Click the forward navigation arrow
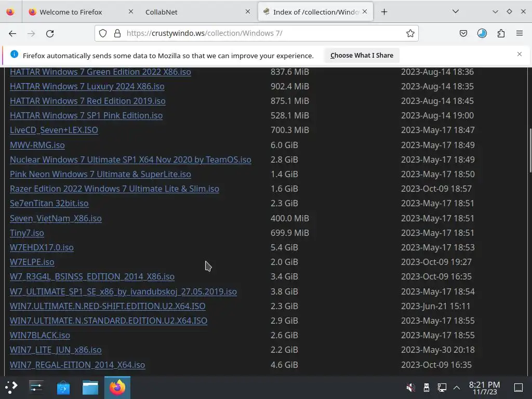Image resolution: width=532 pixels, height=399 pixels. 31,33
